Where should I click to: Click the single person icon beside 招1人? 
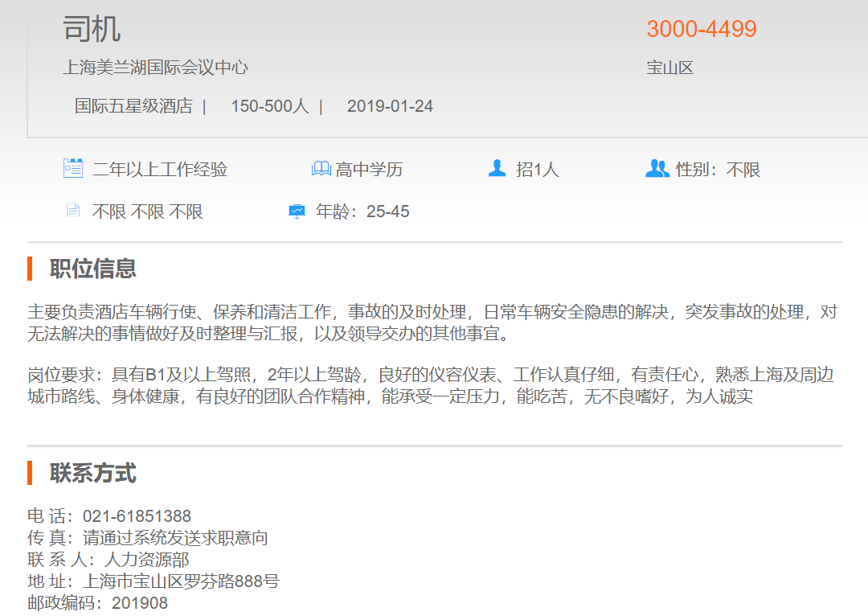click(x=497, y=169)
